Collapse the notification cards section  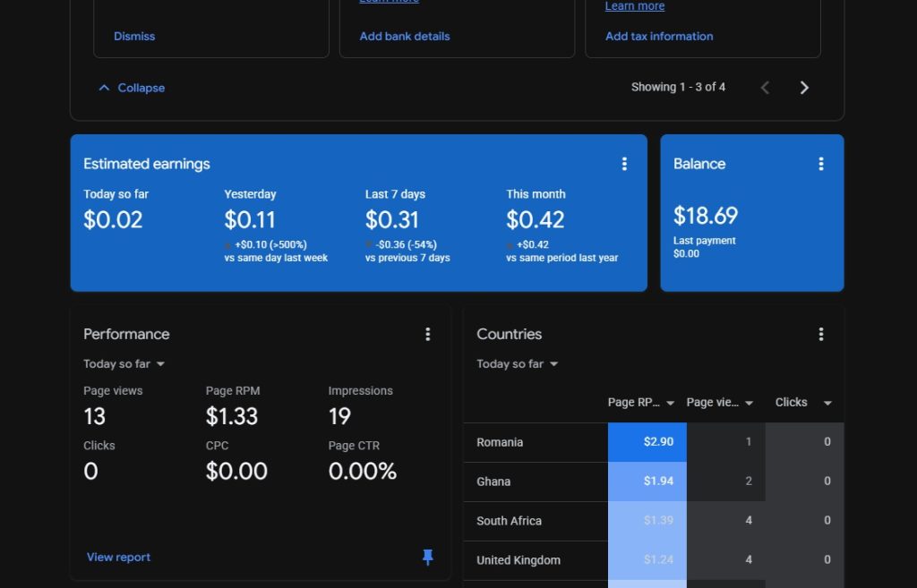[x=132, y=88]
